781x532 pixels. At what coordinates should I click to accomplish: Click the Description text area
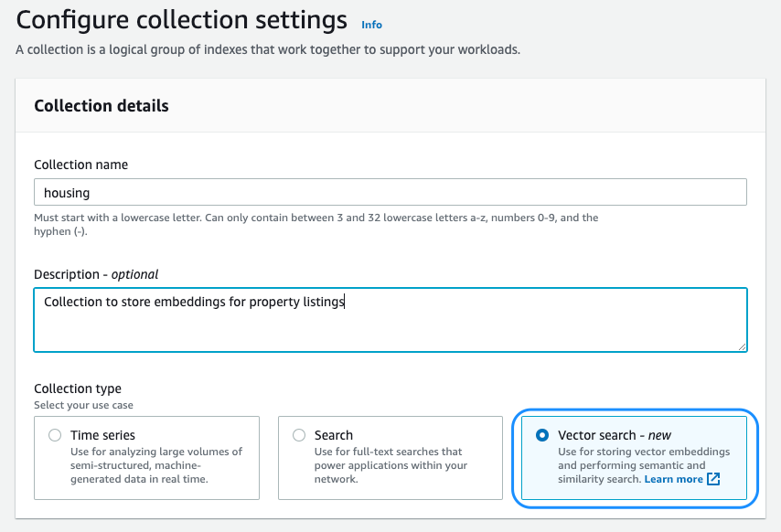[366, 320]
